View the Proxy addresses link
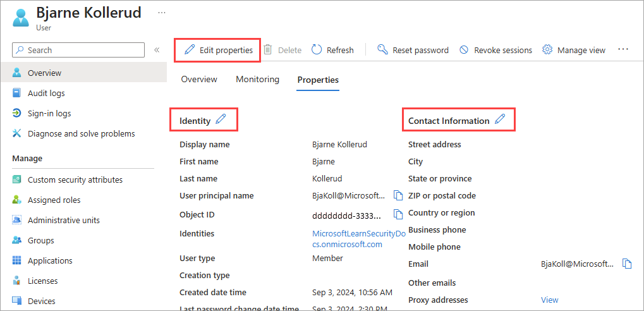The height and width of the screenshot is (311, 644). click(x=549, y=300)
